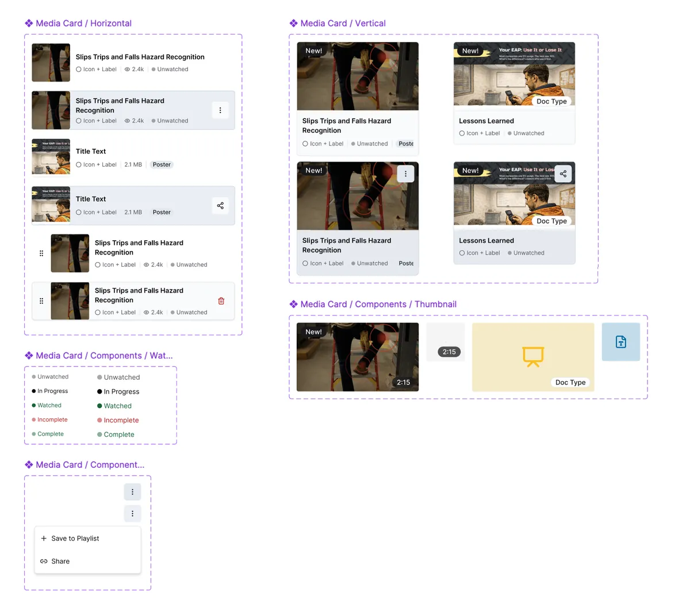Click Poster badge on Title Text card without share
This screenshot has width=690, height=616.
[162, 165]
